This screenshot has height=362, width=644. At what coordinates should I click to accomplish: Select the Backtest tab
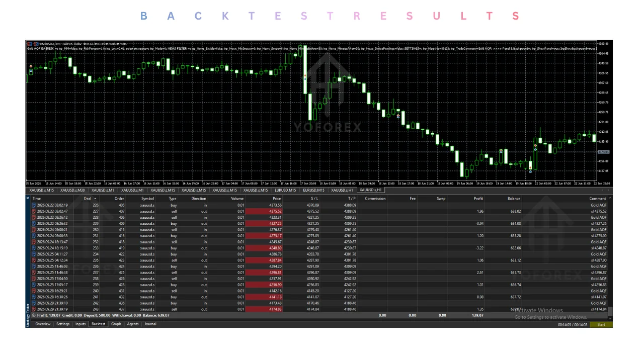click(x=98, y=324)
